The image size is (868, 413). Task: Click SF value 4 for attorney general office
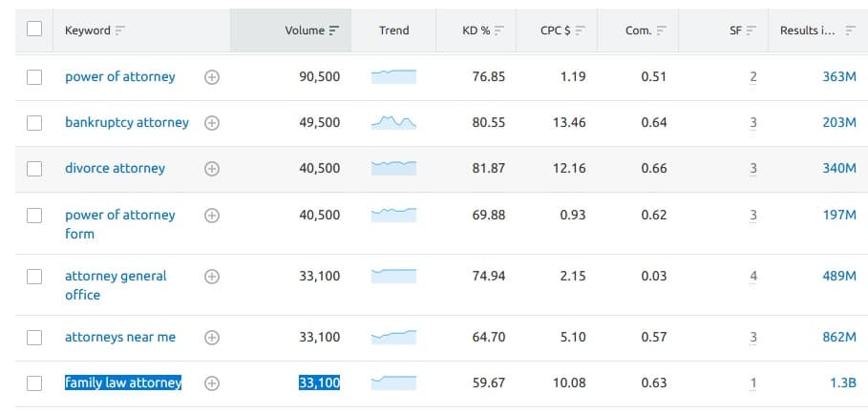753,277
